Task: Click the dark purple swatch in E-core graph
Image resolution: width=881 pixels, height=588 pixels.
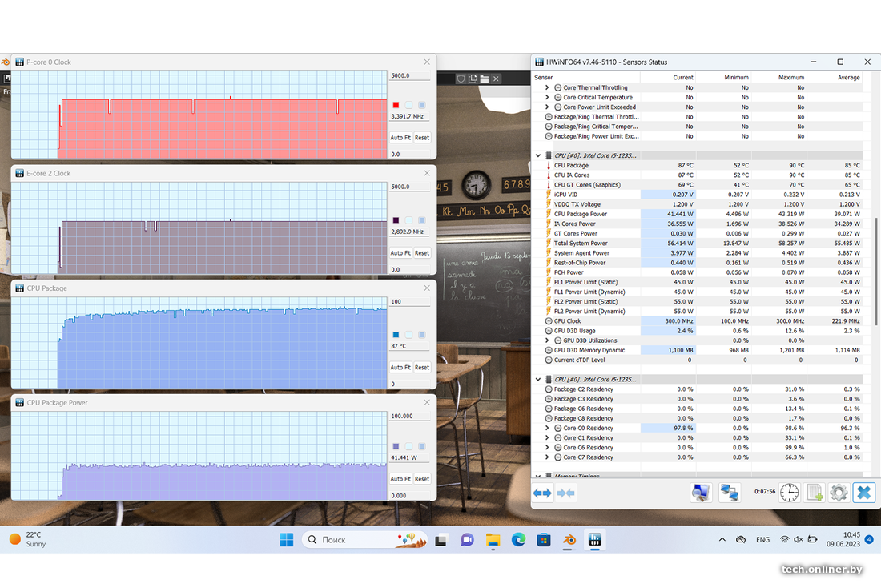Action: point(396,220)
